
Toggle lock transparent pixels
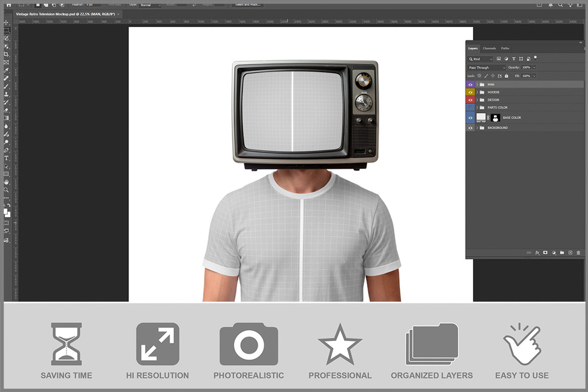479,76
